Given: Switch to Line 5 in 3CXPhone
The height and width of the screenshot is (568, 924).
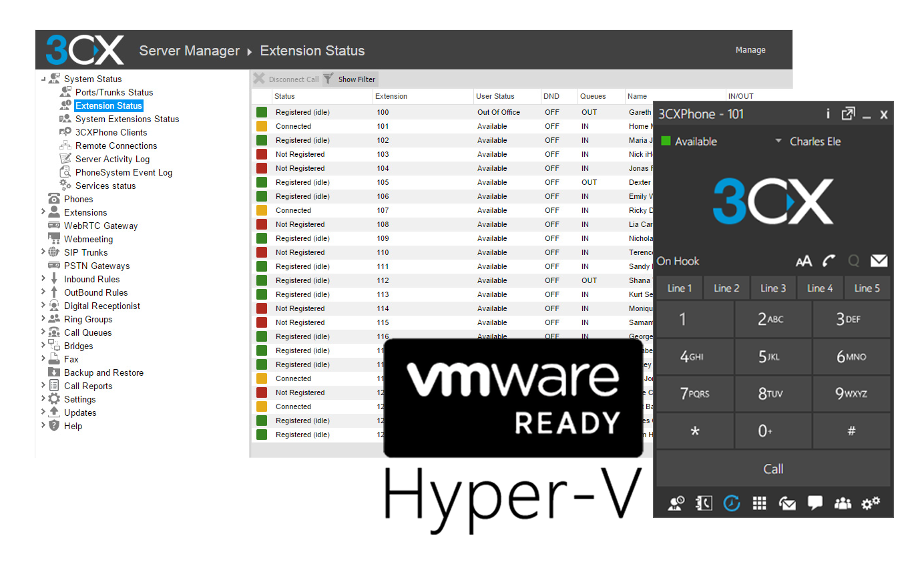Looking at the screenshot, I should [x=867, y=288].
